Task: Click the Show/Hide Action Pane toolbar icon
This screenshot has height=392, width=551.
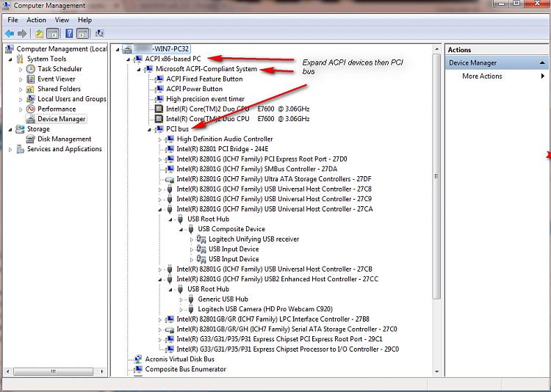Action: pyautogui.click(x=82, y=34)
